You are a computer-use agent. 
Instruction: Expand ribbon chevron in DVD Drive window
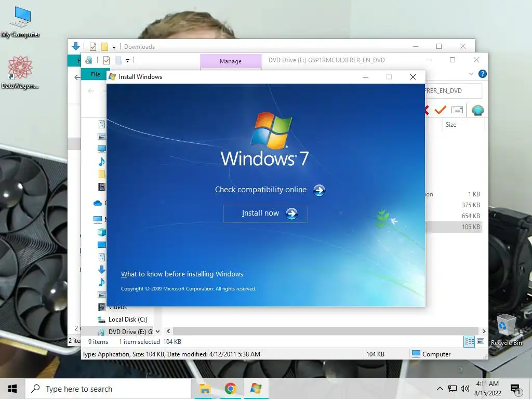[471, 74]
